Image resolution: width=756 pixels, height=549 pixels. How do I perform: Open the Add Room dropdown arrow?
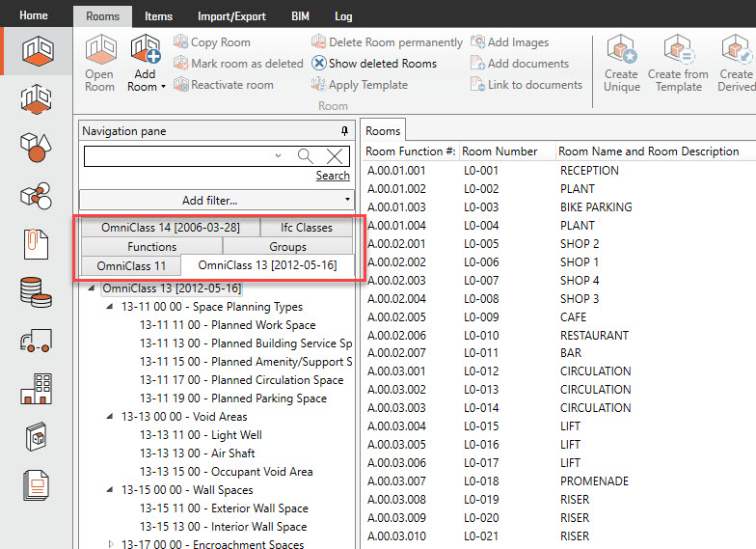tap(163, 87)
